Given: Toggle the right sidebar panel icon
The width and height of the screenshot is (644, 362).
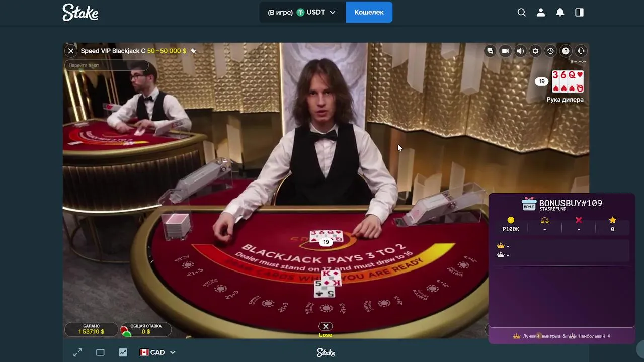Looking at the screenshot, I should tap(579, 13).
